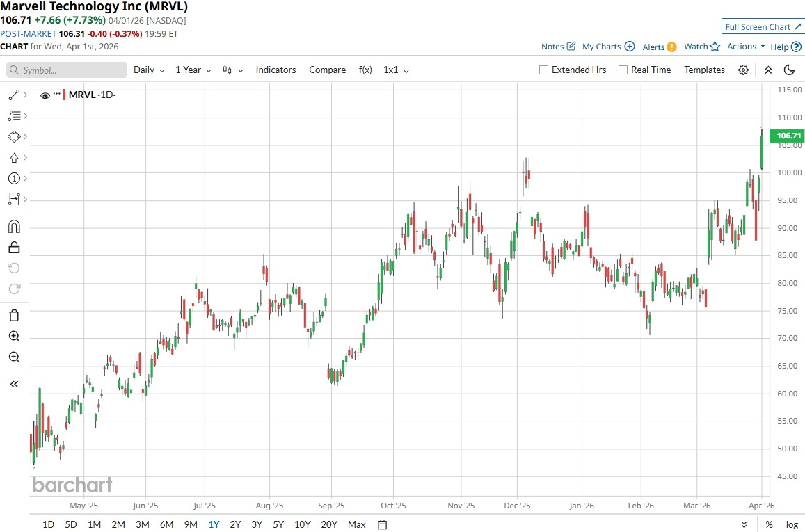
Task: Select the 1D time range
Action: [x=48, y=524]
